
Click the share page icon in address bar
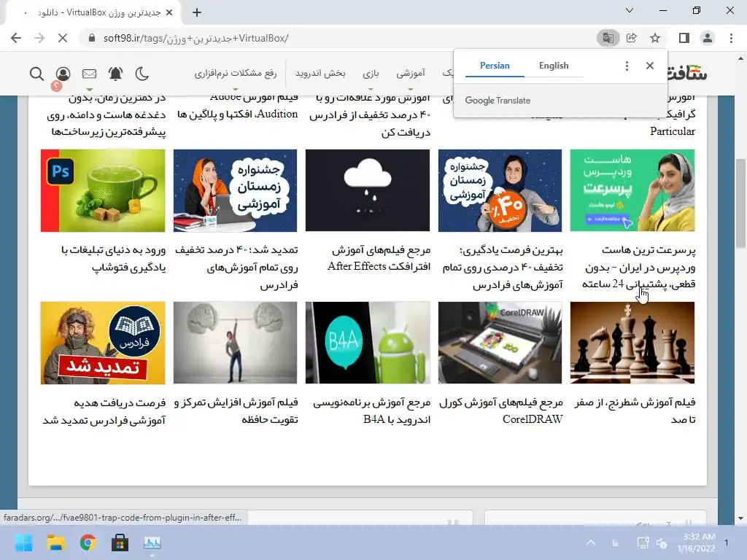click(x=632, y=38)
